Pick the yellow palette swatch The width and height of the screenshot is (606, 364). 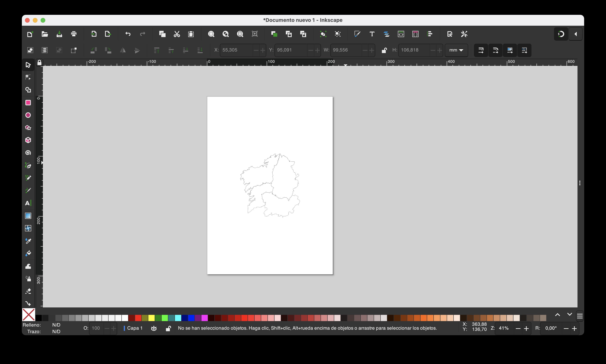pos(151,318)
